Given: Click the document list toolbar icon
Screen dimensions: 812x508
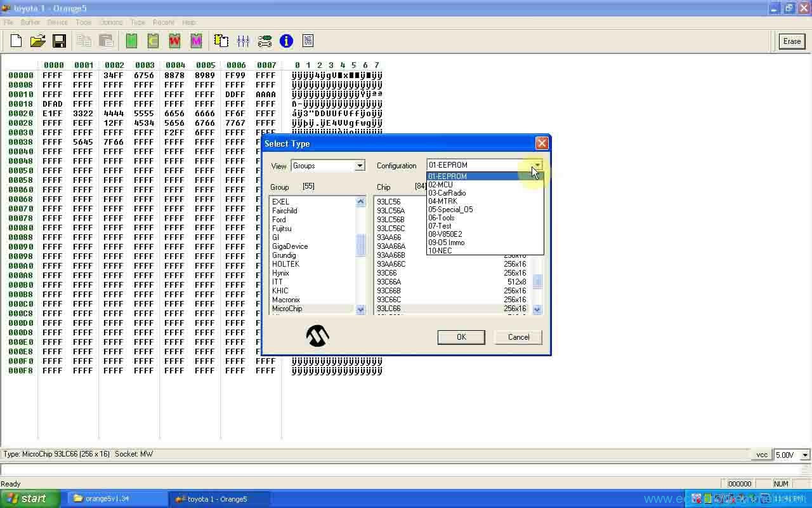Looking at the screenshot, I should coord(308,41).
